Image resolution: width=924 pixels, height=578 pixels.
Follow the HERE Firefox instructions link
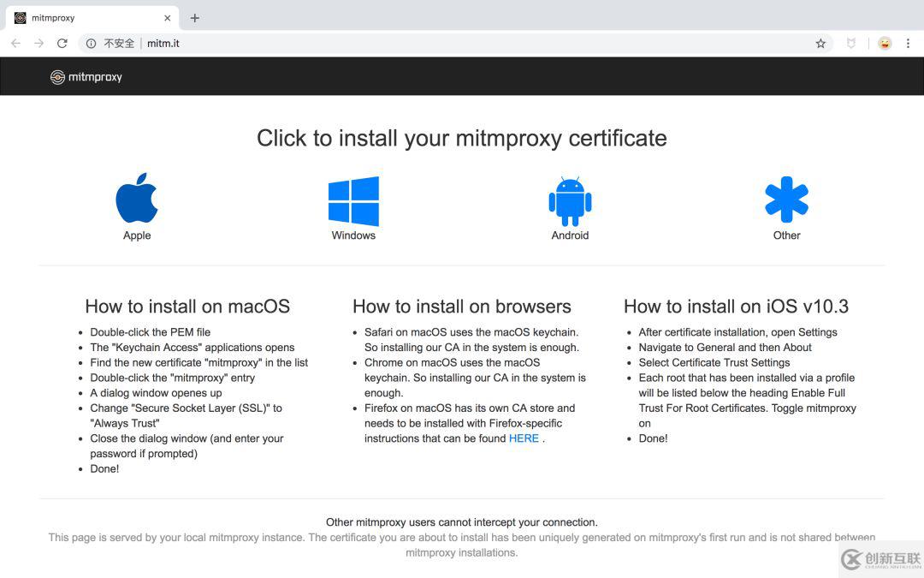click(x=524, y=438)
